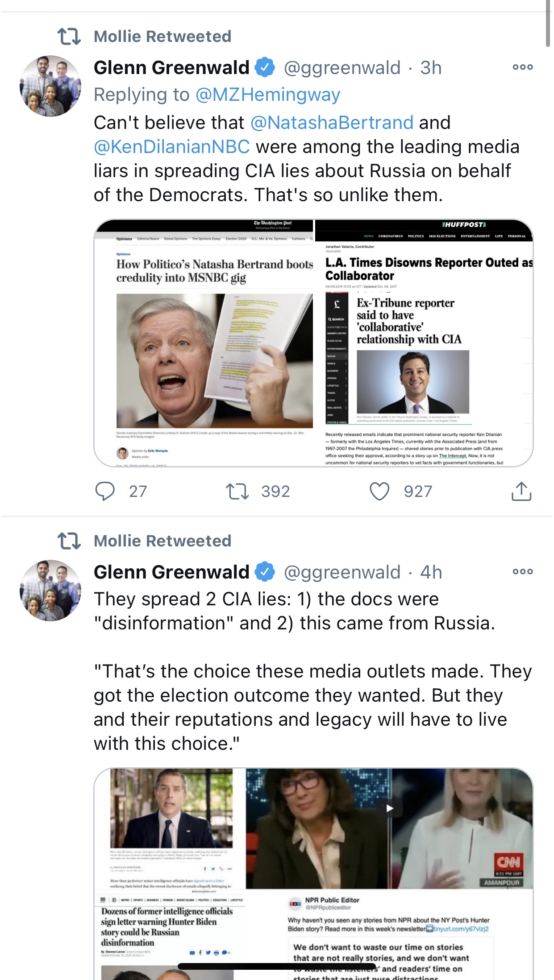
Task: Open the @KenDilanianNBC mention
Action: pos(172,147)
